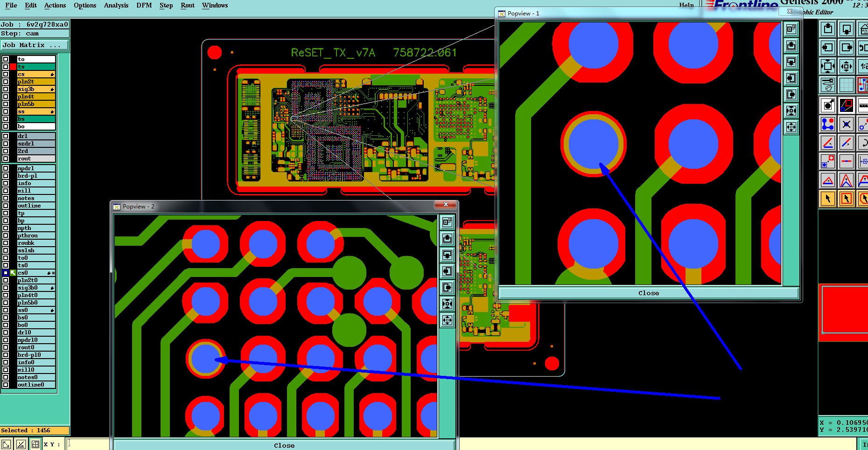Open the File menu
The width and height of the screenshot is (868, 450).
click(x=11, y=5)
